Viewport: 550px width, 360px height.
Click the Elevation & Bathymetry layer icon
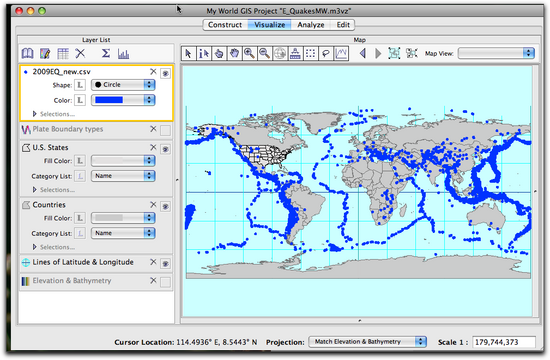26,281
